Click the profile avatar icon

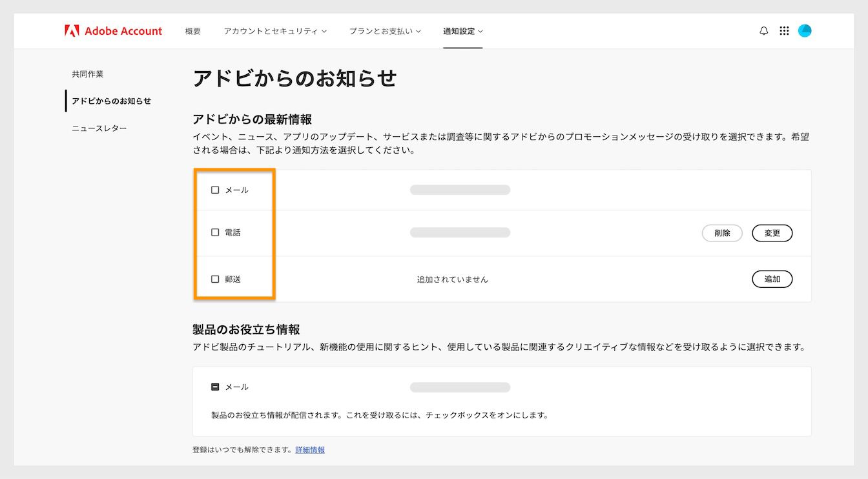805,30
